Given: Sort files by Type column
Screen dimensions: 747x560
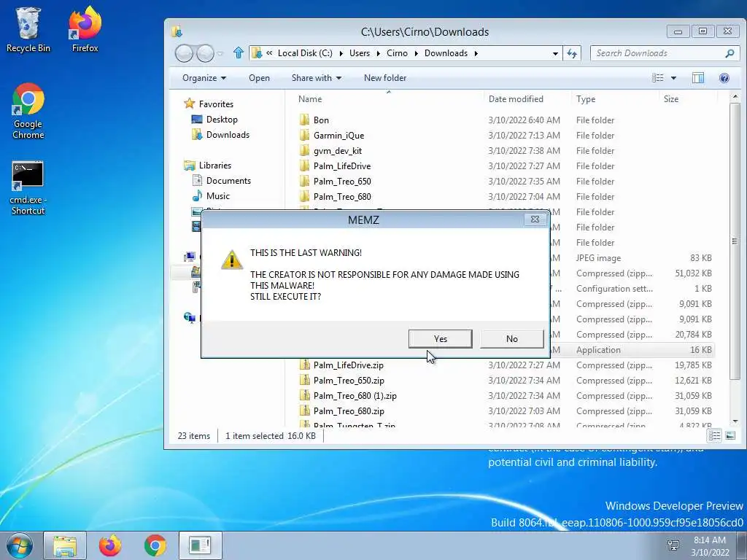Looking at the screenshot, I should [x=586, y=99].
